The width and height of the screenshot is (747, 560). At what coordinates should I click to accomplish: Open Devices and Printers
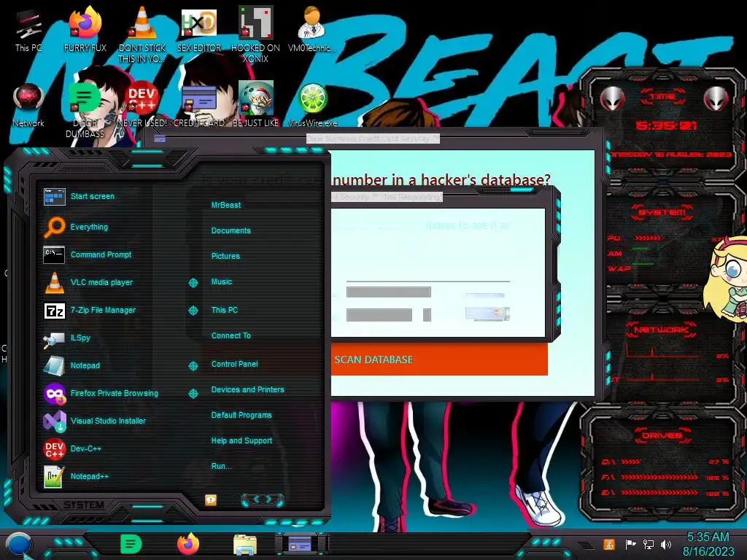247,389
